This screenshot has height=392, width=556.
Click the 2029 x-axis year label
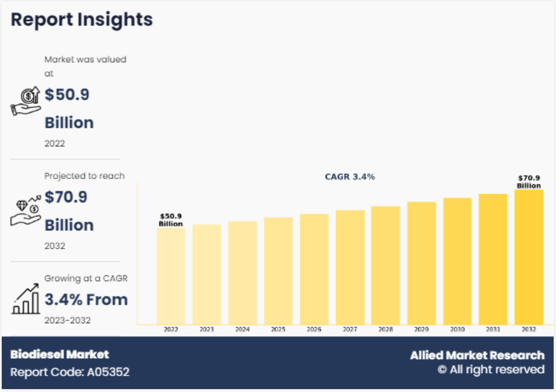(x=421, y=330)
